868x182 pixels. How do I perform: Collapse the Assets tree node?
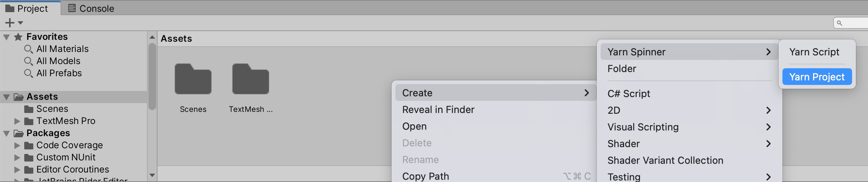click(x=6, y=97)
